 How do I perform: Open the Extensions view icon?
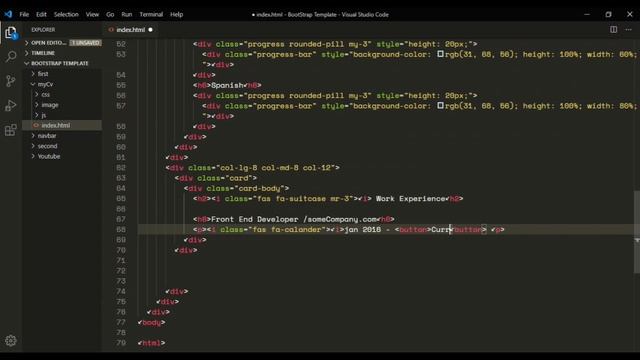click(x=11, y=130)
